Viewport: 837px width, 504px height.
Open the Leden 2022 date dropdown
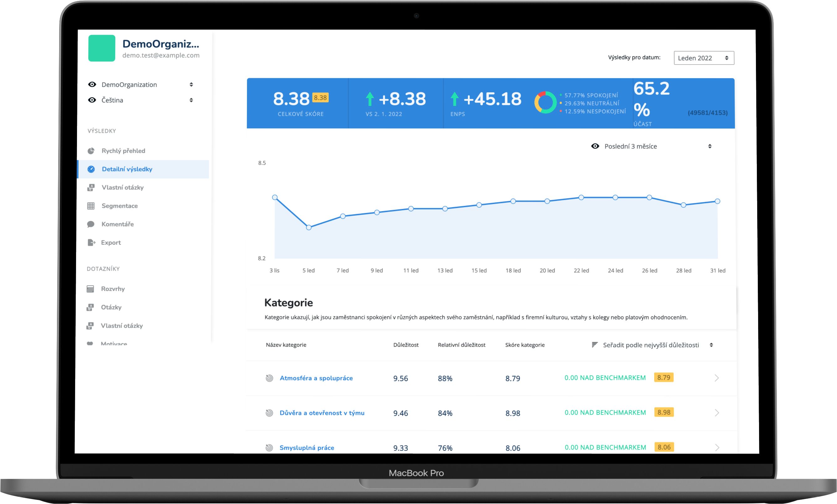click(x=704, y=58)
